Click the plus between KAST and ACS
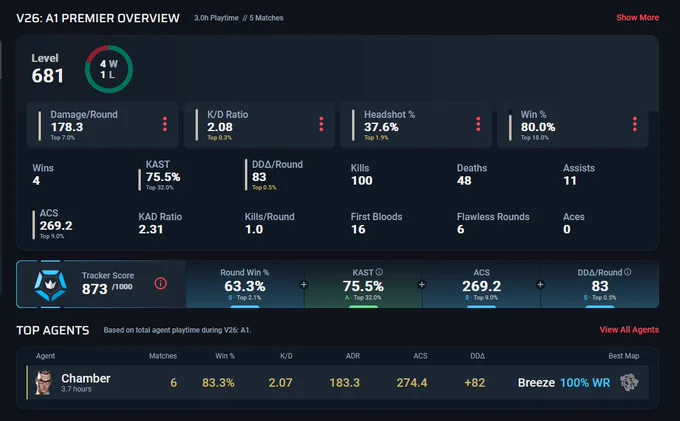Image resolution: width=680 pixels, height=421 pixels. pos(422,284)
